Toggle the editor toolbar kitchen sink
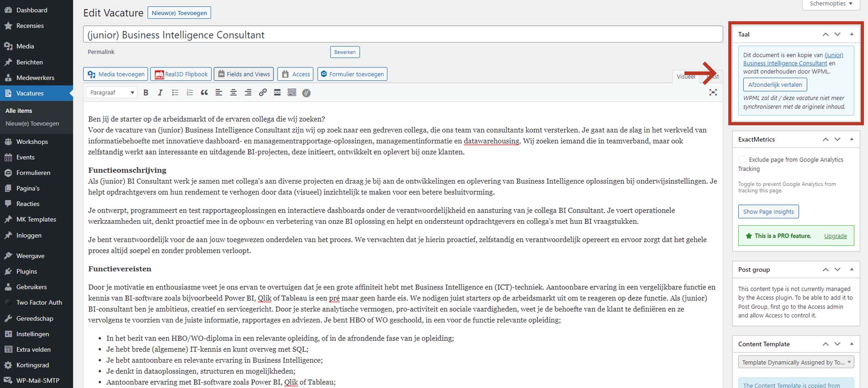This screenshot has width=868, height=388. (x=292, y=93)
